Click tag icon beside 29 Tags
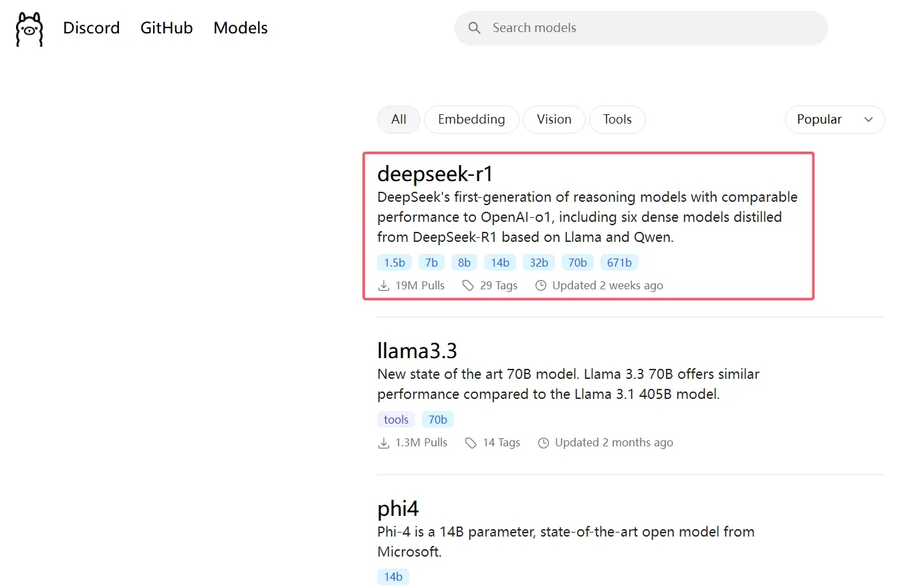Viewport: 914px width, 588px height. coord(469,286)
